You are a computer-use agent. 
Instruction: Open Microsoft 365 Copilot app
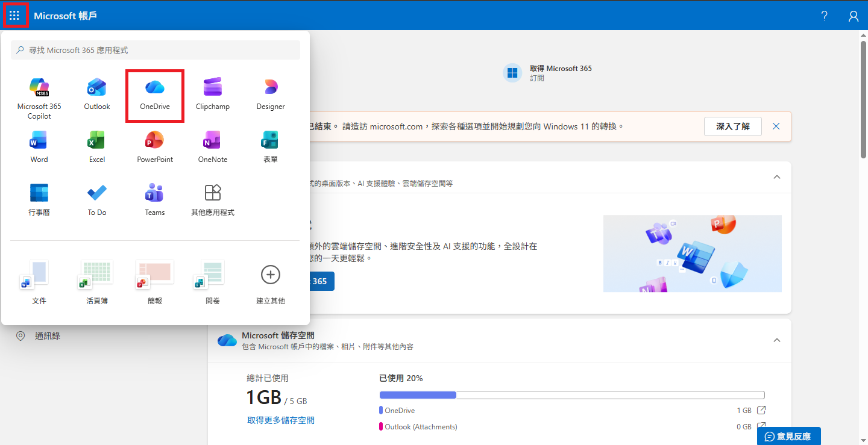tap(39, 98)
